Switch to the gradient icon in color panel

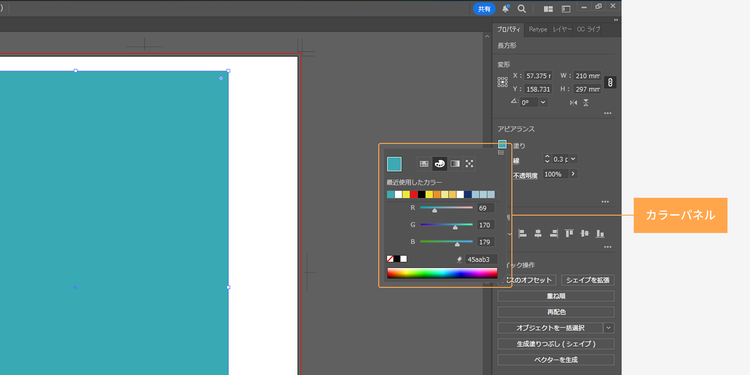click(455, 164)
